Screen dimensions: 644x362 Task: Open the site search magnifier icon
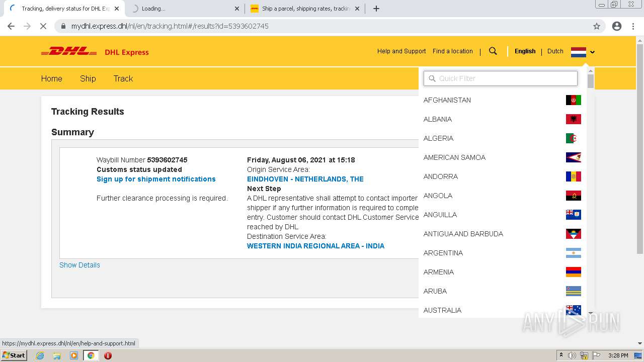point(493,51)
